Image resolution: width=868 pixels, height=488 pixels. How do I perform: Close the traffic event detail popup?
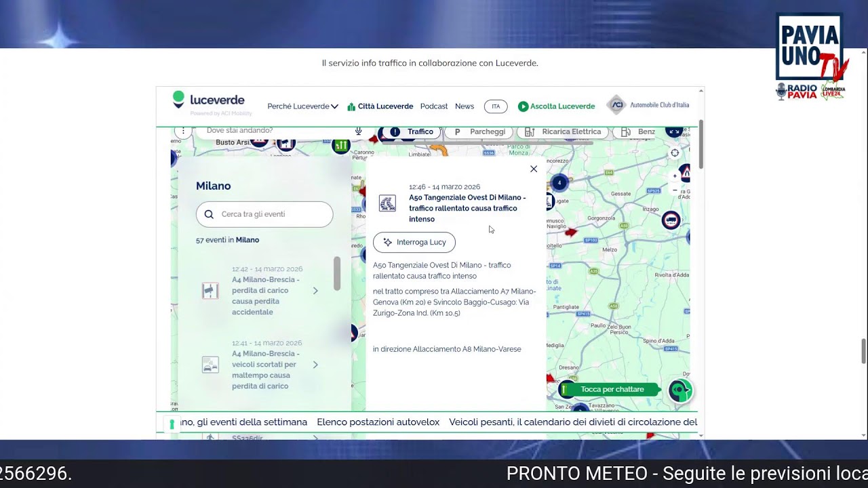click(x=534, y=169)
